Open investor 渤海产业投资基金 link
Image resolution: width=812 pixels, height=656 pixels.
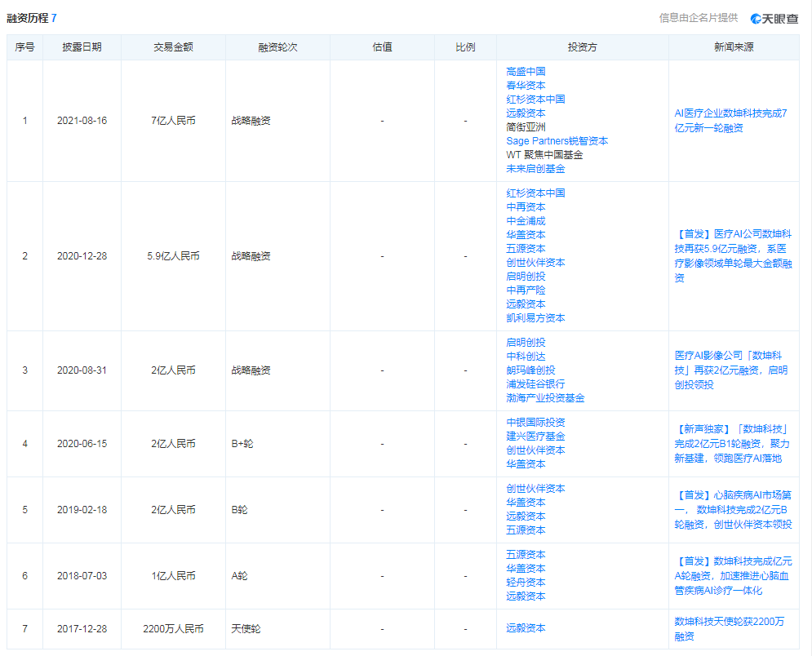point(545,398)
